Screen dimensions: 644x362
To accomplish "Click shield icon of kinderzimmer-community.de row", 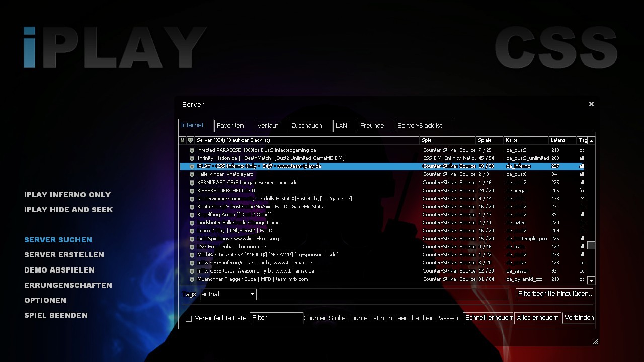I will tap(192, 199).
